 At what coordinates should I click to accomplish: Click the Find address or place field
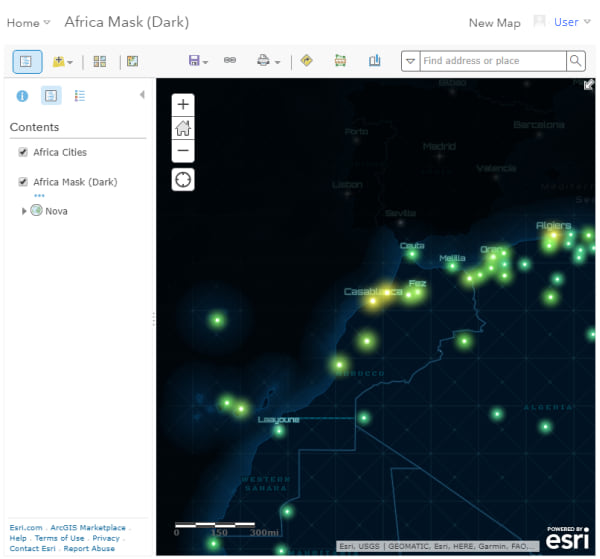[x=493, y=61]
